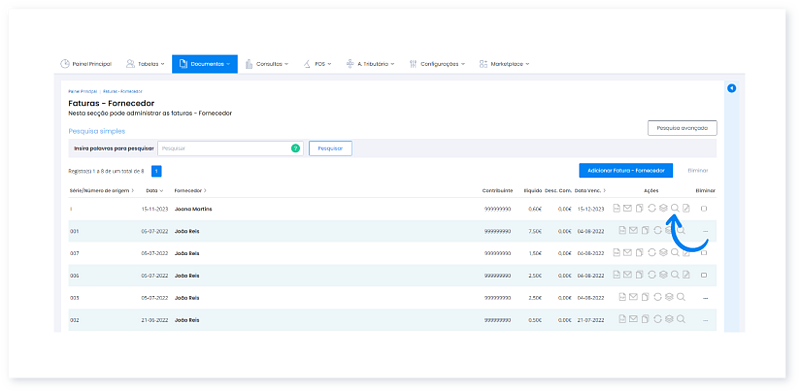Screen dimensions: 800x392
Task: Expand the Tabelas dropdown menu
Action: (145, 64)
